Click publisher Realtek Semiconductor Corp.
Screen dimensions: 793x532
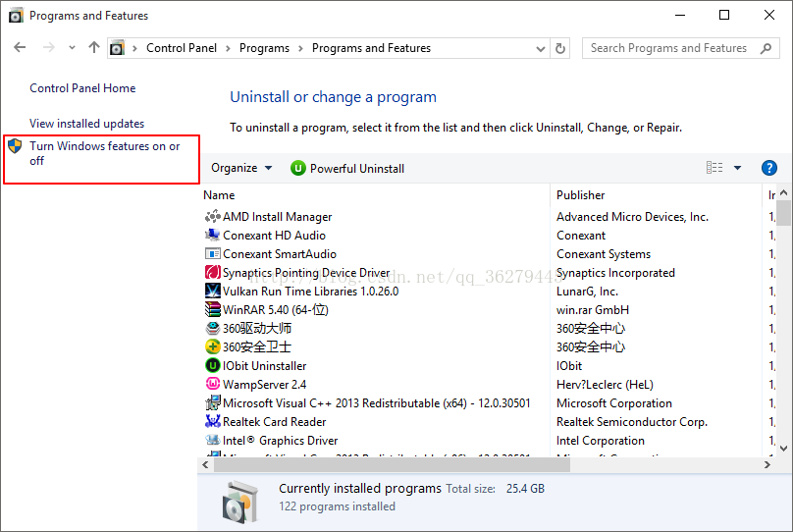tap(632, 422)
